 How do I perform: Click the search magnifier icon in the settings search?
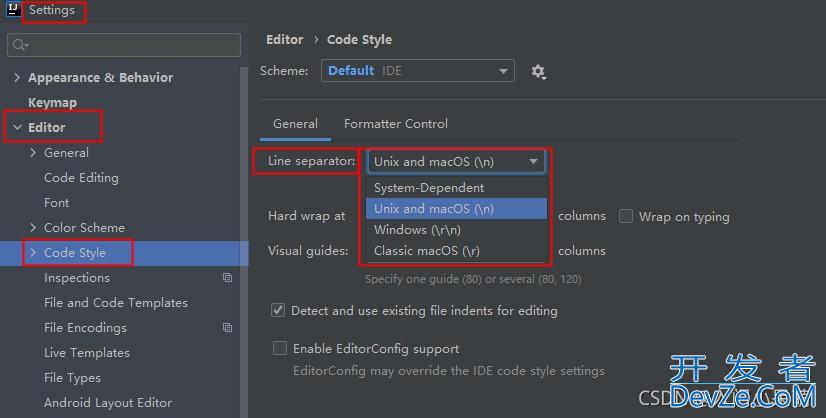19,45
